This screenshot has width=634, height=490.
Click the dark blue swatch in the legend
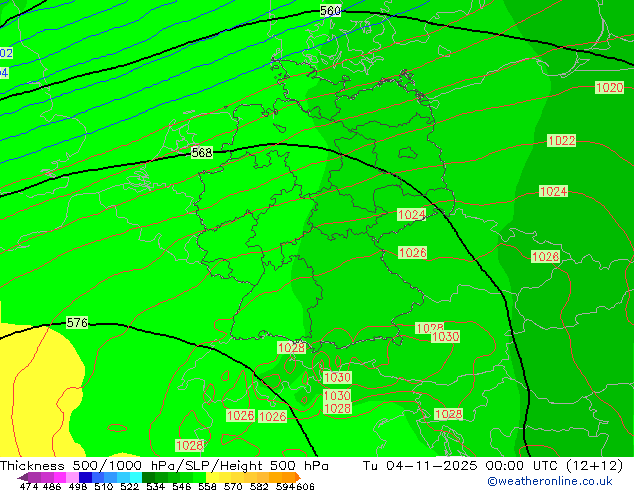[85, 477]
